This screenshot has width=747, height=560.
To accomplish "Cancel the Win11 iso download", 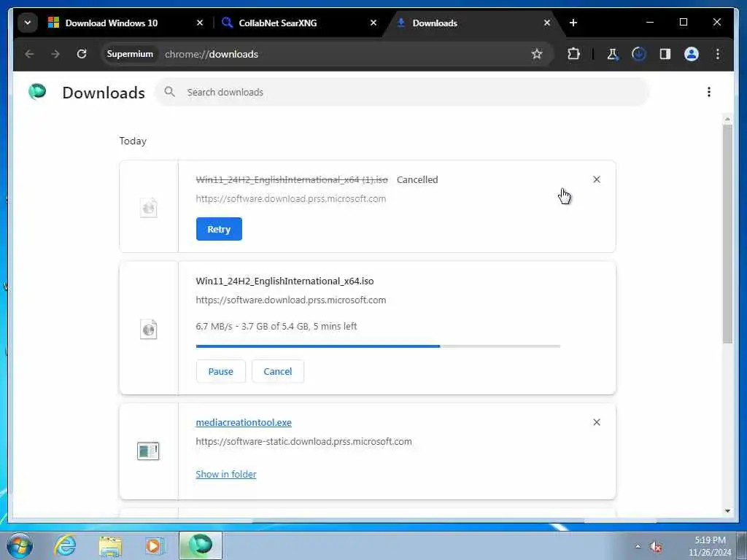I will pos(278,371).
